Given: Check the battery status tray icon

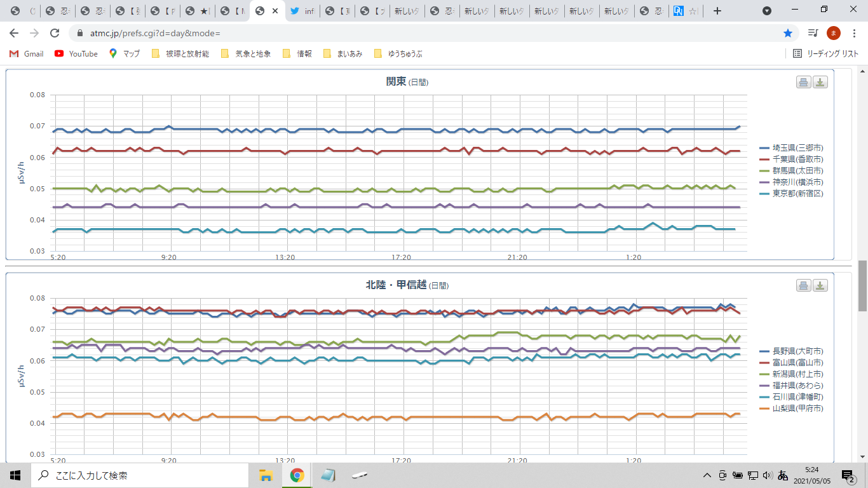Looking at the screenshot, I should [738, 475].
